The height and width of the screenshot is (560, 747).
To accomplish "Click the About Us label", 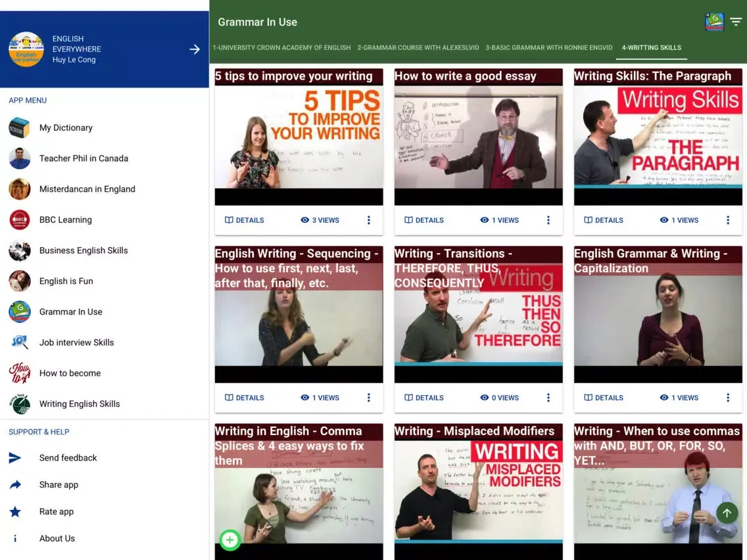I will click(57, 538).
